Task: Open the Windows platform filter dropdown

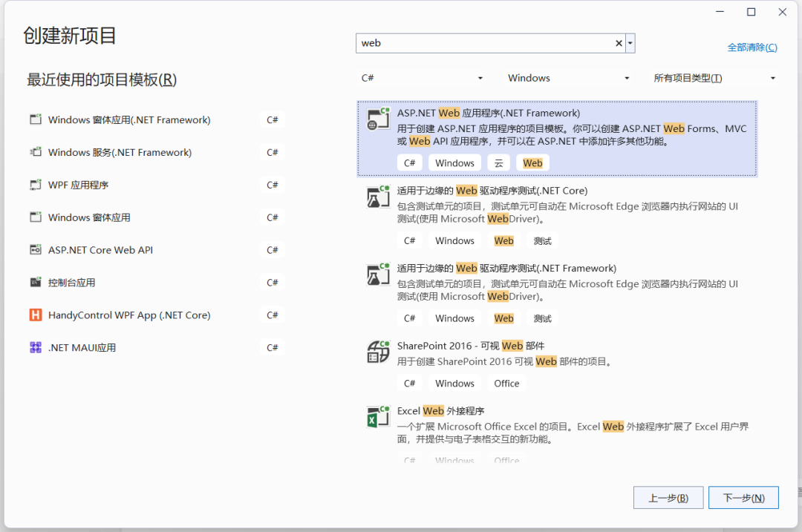Action: click(x=568, y=78)
